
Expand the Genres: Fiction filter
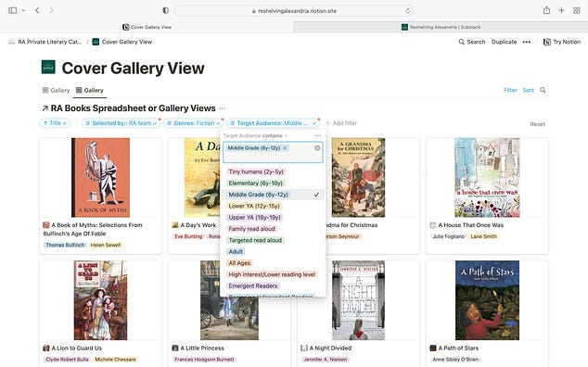tap(193, 123)
